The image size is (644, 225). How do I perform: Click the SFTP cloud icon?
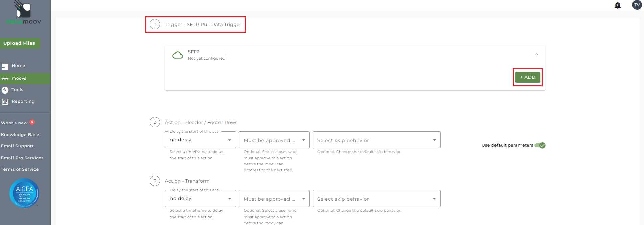(178, 55)
